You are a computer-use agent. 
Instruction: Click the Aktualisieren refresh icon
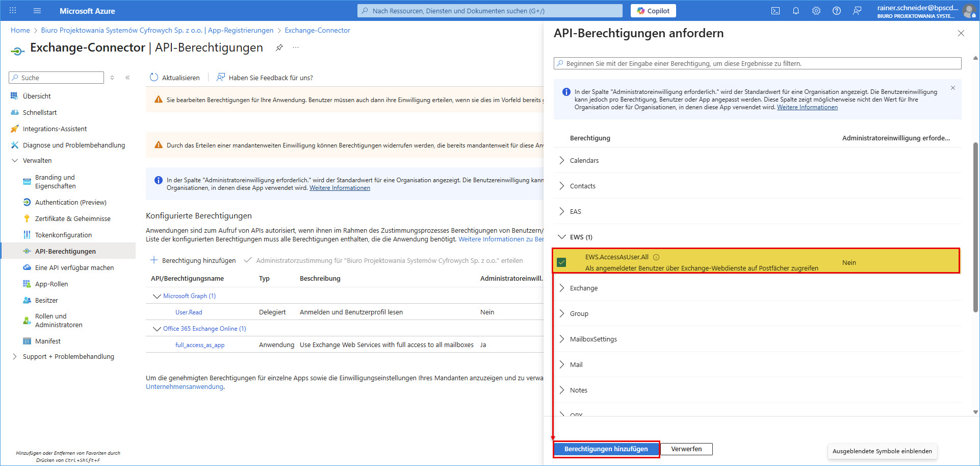(x=154, y=78)
